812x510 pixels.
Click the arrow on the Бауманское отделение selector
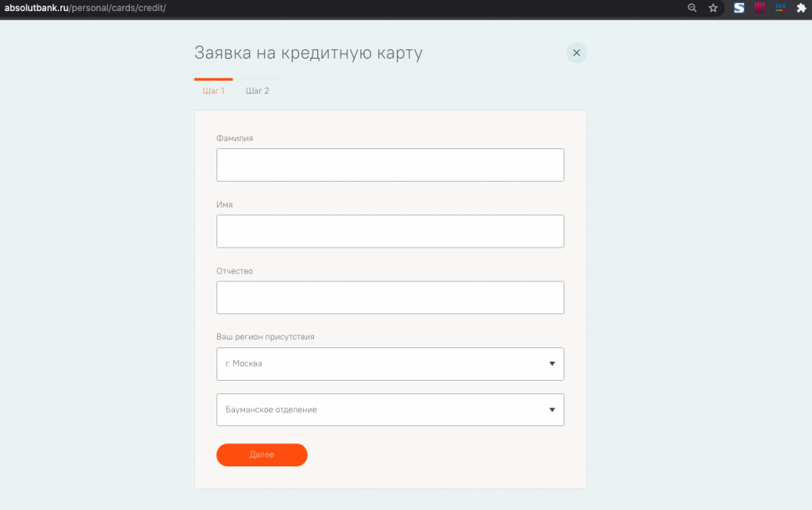pyautogui.click(x=552, y=410)
